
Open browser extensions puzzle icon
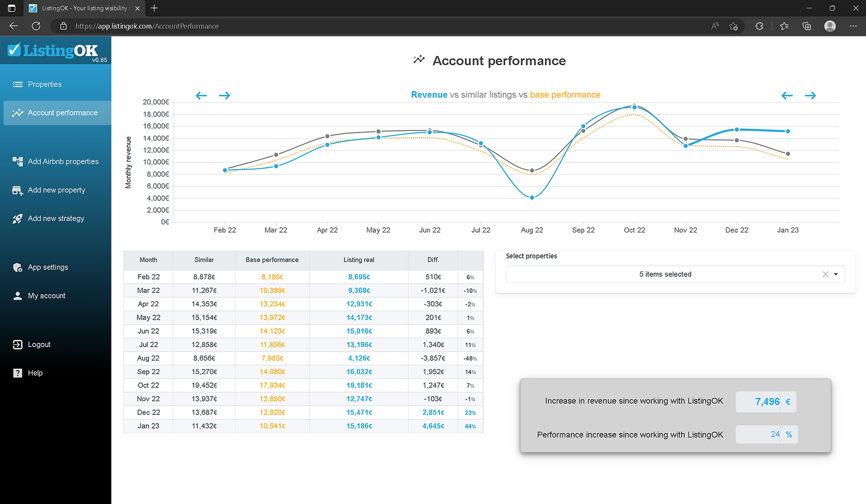[759, 26]
